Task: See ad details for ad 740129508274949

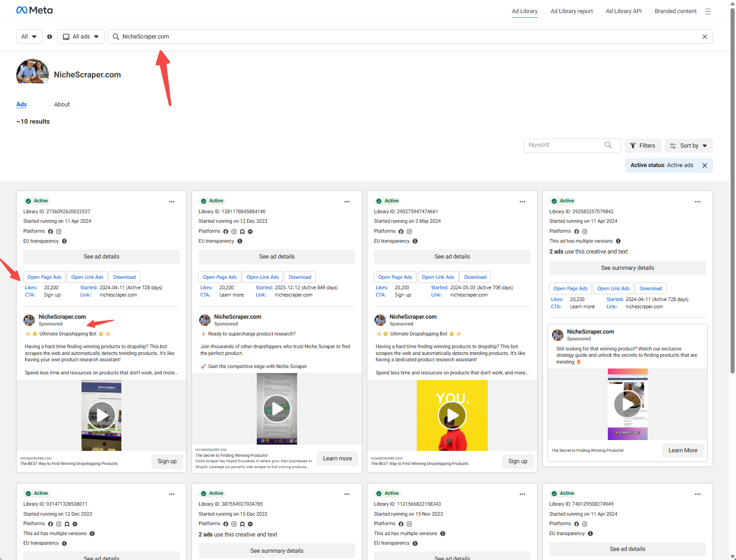Action: pos(627,549)
